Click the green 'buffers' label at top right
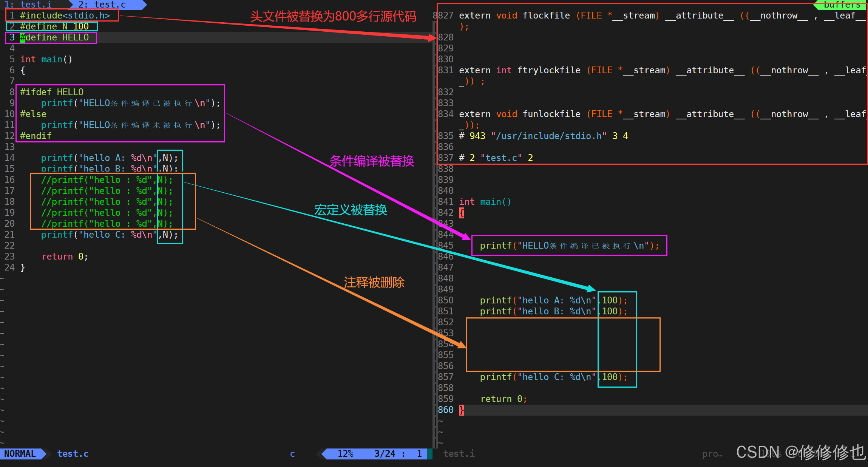The image size is (868, 467). pyautogui.click(x=842, y=5)
